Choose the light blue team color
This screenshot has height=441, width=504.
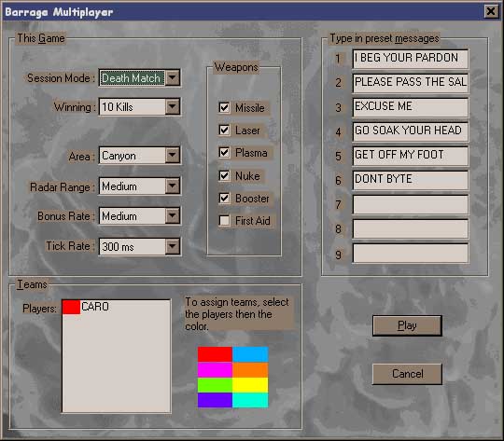250,354
